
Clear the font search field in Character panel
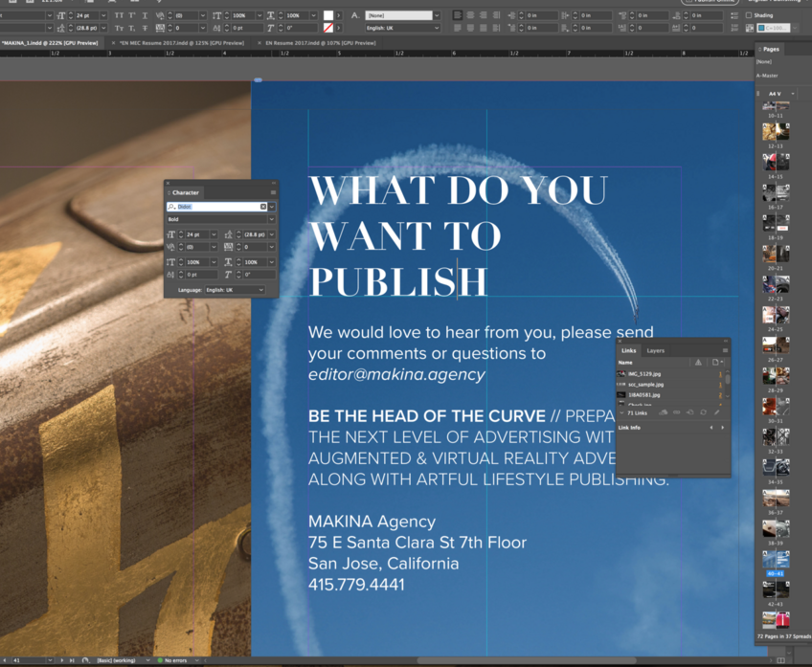(263, 207)
